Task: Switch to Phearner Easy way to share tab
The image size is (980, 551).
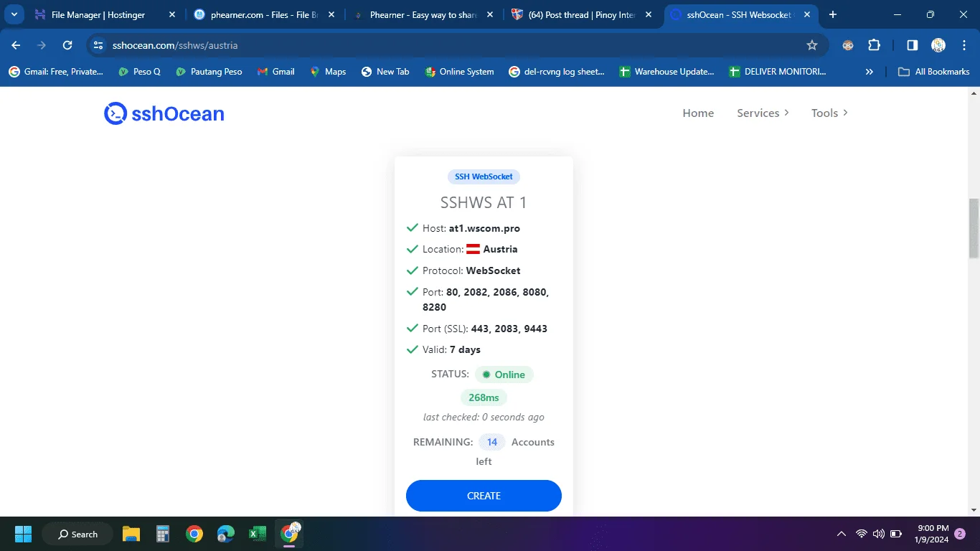Action: click(x=423, y=14)
